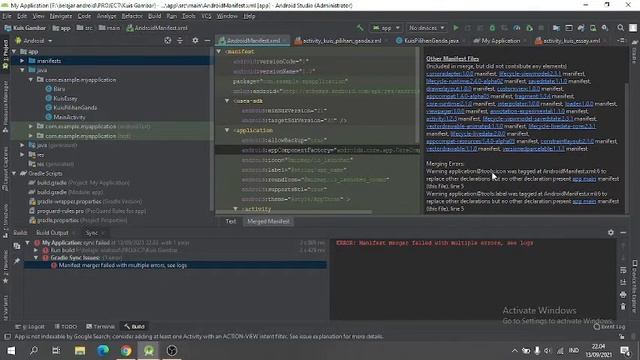Image resolution: width=640 pixels, height=360 pixels.
Task: Hide the Build tool window minus icon
Action: [x=623, y=233]
